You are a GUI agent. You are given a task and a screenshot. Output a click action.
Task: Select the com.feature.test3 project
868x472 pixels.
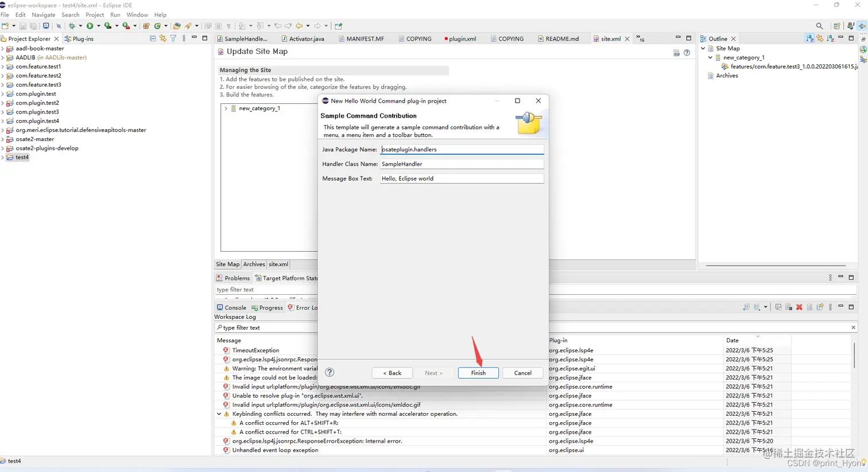pyautogui.click(x=38, y=85)
